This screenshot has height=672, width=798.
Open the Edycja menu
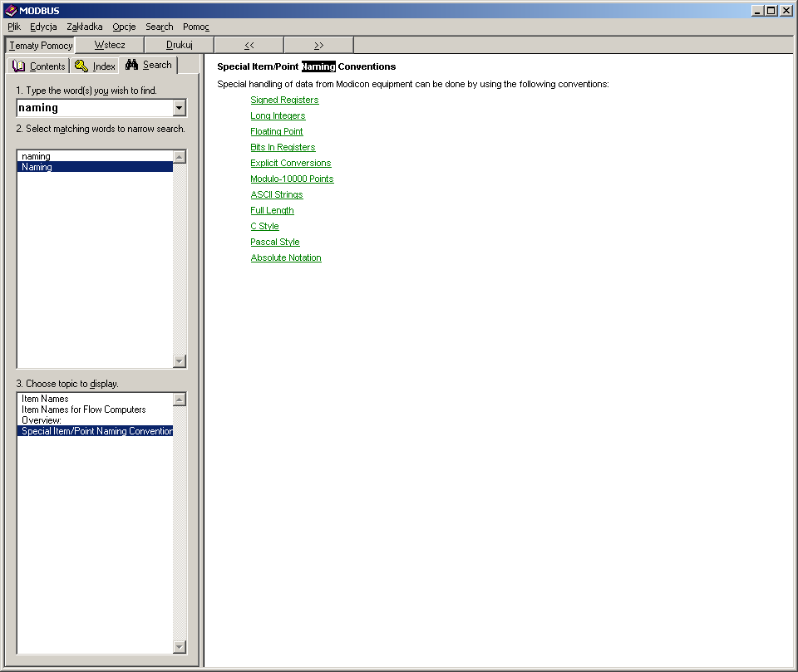pos(43,27)
